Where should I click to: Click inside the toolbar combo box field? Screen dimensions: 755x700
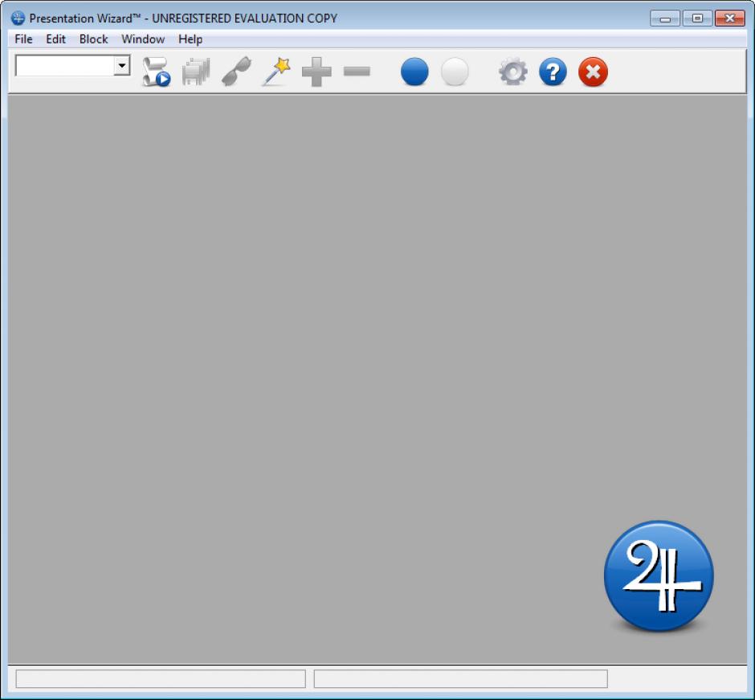pos(64,66)
